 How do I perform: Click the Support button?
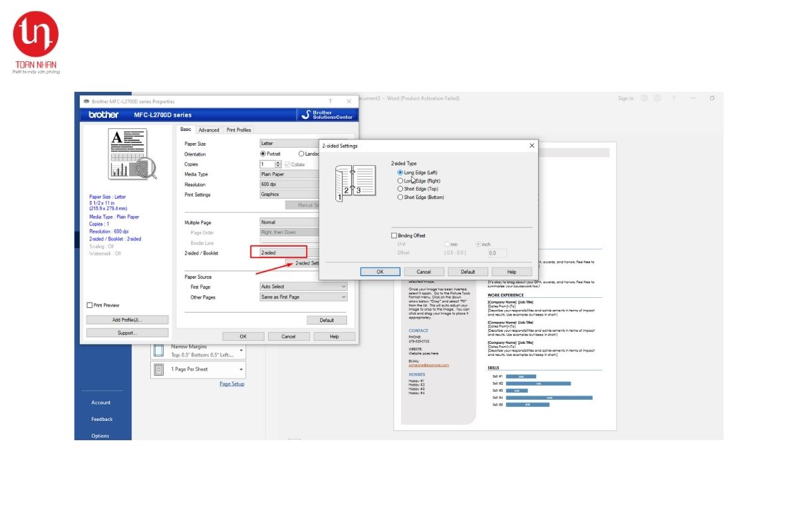(127, 332)
